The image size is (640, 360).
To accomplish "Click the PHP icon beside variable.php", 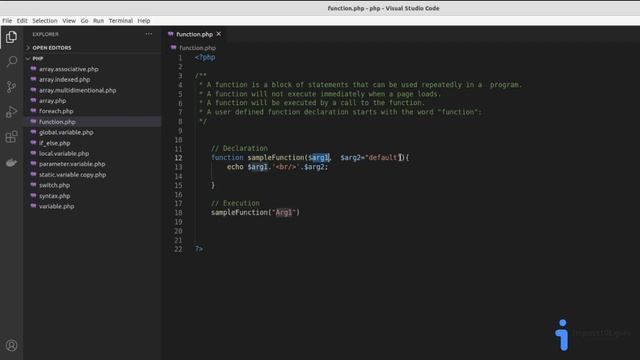I will [x=33, y=206].
